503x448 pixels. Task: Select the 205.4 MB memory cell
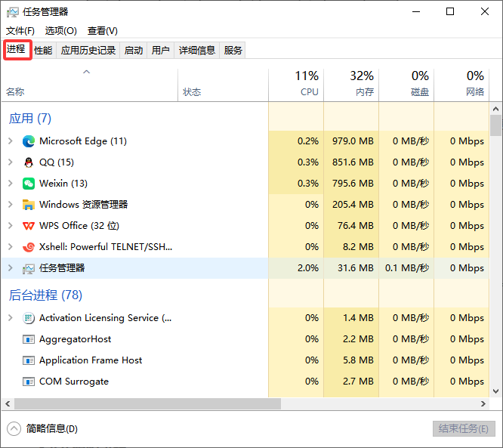coord(351,205)
